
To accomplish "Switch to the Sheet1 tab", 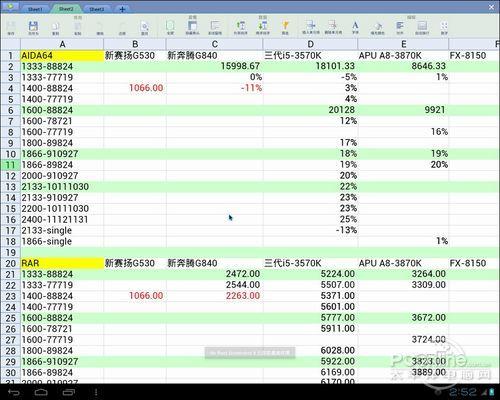I will coord(35,9).
